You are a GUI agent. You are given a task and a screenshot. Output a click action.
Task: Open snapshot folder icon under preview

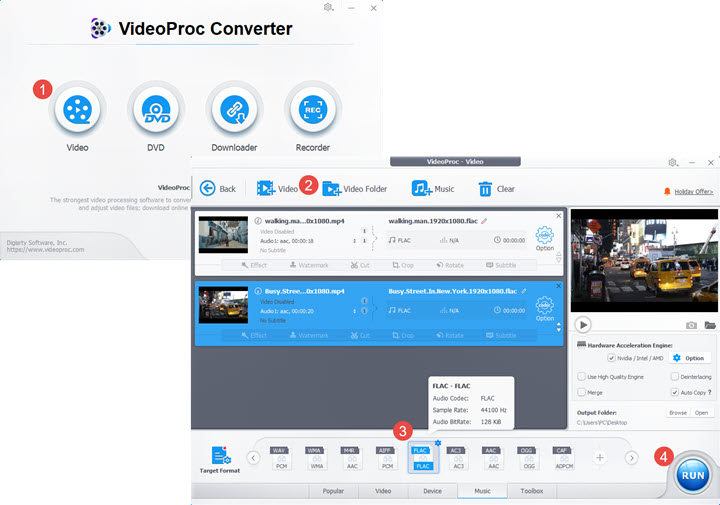coord(710,325)
